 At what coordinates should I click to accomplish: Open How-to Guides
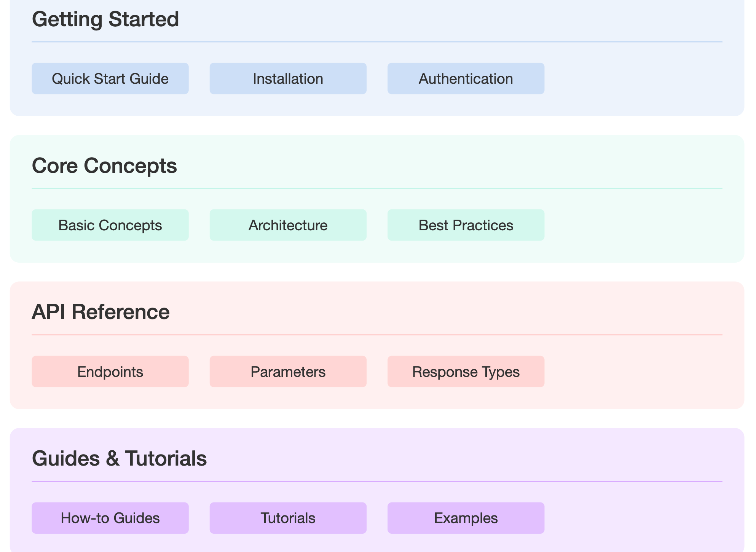point(110,518)
